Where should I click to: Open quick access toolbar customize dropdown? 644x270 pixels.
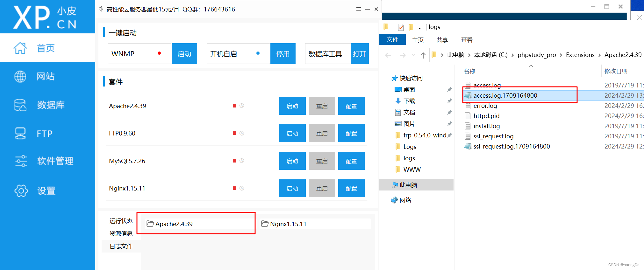pos(419,28)
